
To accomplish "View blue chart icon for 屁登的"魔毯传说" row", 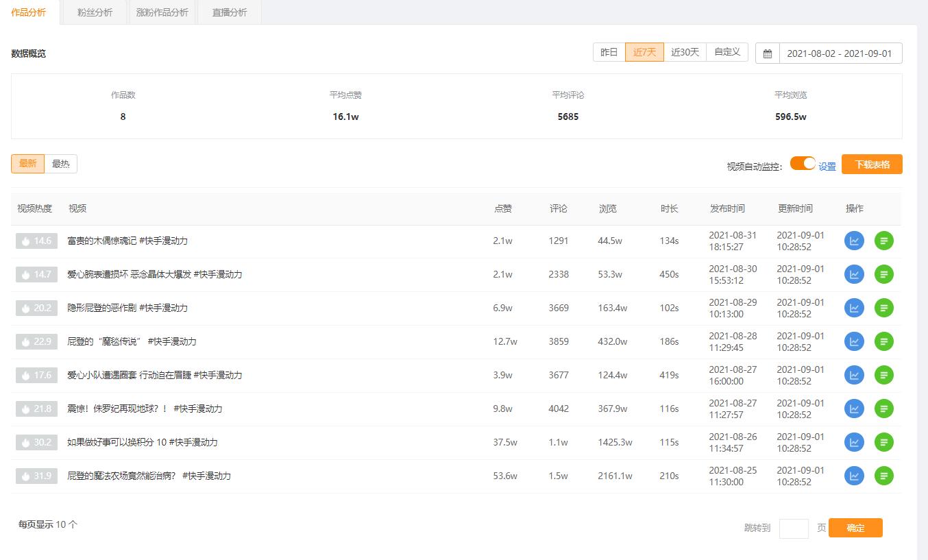I will pyautogui.click(x=854, y=341).
